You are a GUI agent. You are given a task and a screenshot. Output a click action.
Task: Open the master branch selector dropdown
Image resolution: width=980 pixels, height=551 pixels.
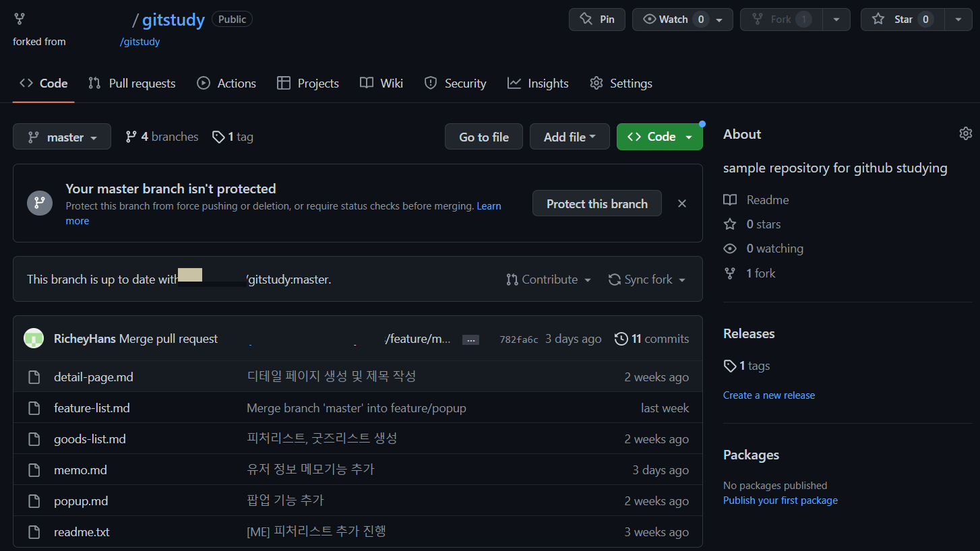[62, 137]
